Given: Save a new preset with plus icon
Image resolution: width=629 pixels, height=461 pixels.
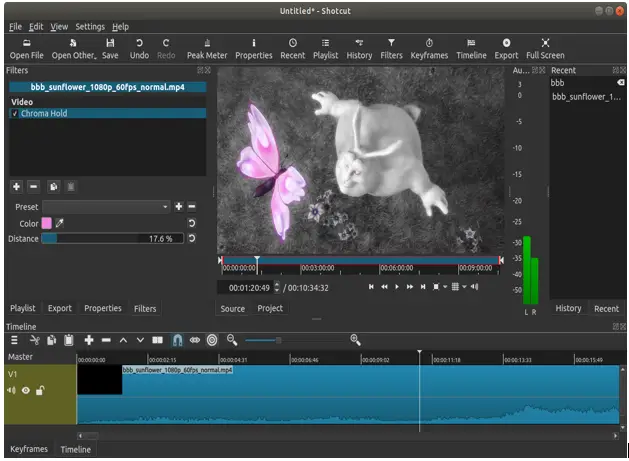Looking at the screenshot, I should [179, 206].
